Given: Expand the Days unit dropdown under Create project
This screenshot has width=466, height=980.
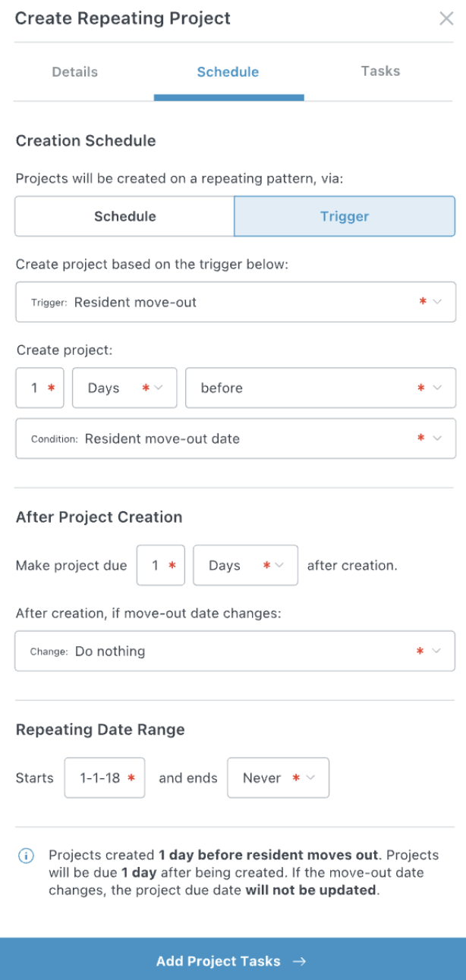Looking at the screenshot, I should tap(124, 388).
